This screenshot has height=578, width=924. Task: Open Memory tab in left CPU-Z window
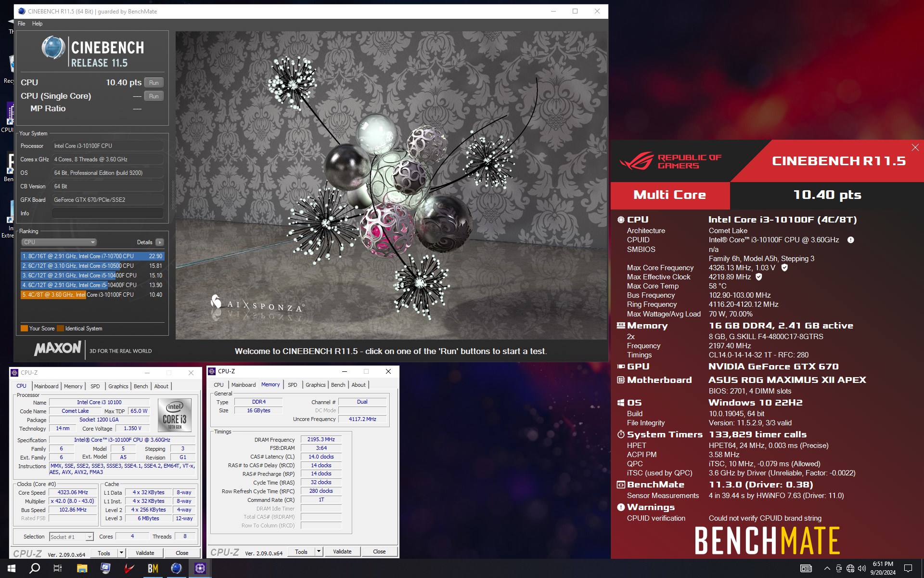(73, 386)
